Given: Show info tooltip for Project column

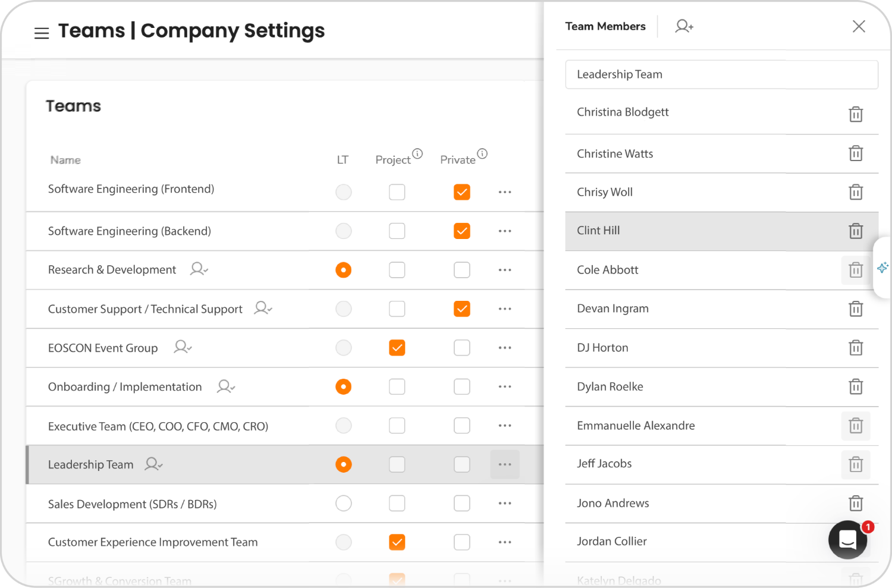Looking at the screenshot, I should pyautogui.click(x=417, y=153).
